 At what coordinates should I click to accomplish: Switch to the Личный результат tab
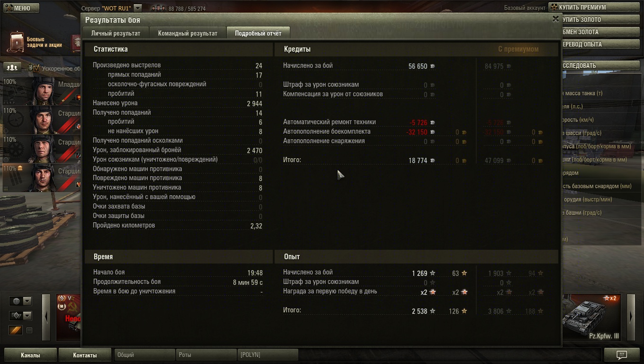coord(116,33)
